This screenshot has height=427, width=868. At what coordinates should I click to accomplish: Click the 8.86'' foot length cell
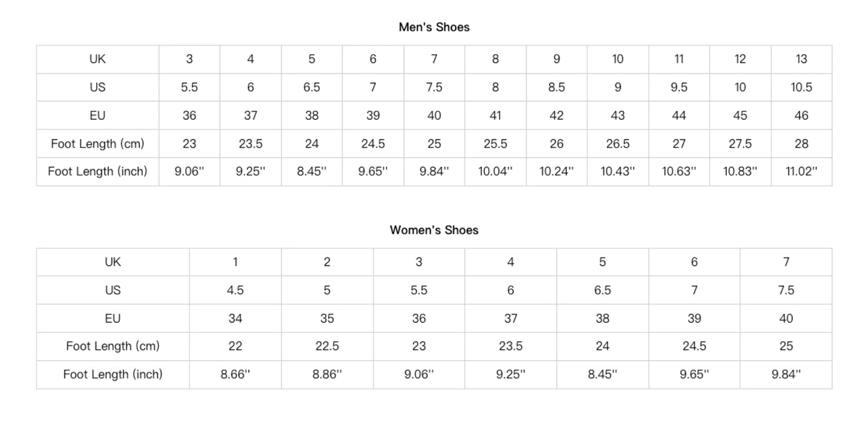327,374
